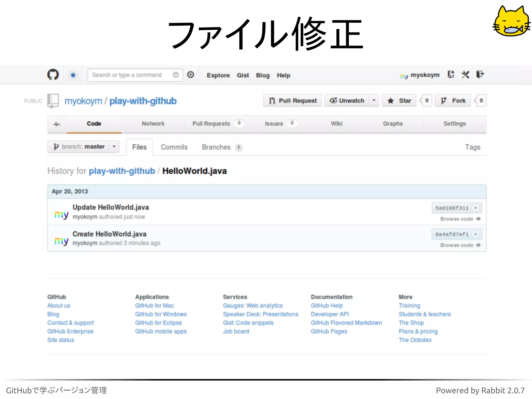
Task: Browse code for Create HelloWorld.java commit
Action: (x=461, y=245)
